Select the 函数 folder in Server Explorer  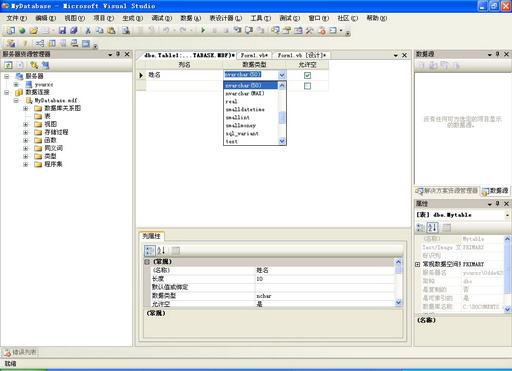click(x=46, y=140)
